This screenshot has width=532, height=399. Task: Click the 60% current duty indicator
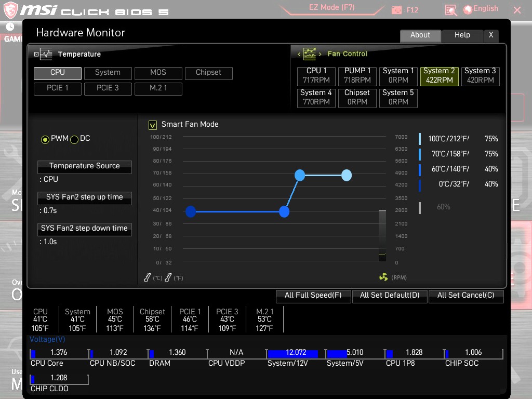pos(444,207)
